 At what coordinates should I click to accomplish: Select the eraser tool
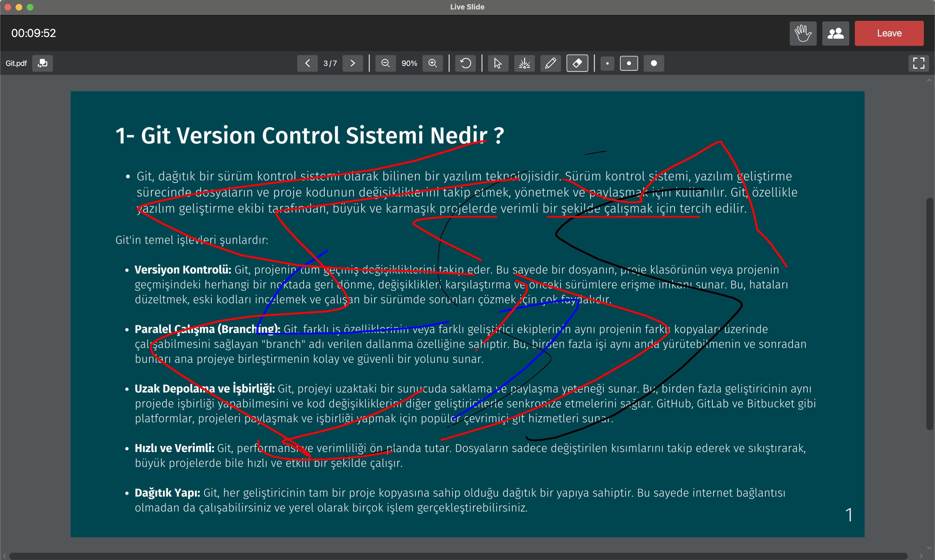tap(577, 63)
